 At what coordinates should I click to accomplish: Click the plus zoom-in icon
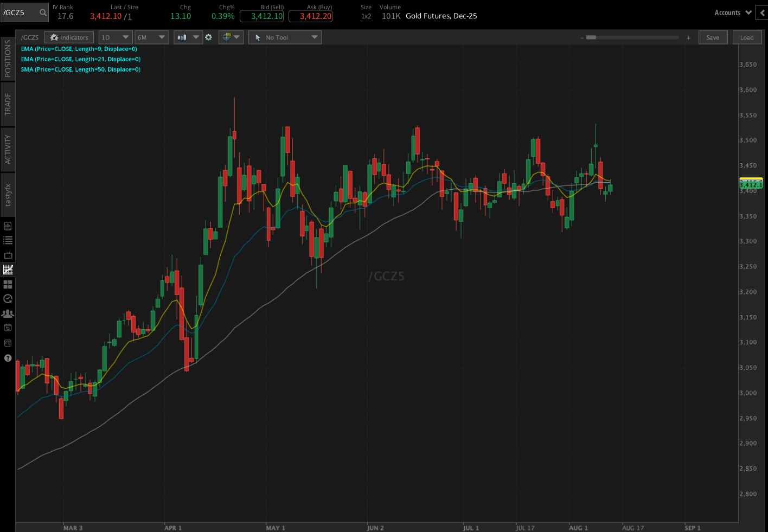pos(688,38)
